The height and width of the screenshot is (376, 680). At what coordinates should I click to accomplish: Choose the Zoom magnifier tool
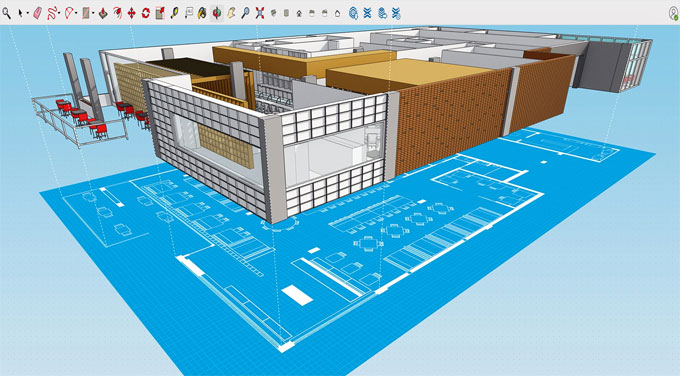click(245, 13)
